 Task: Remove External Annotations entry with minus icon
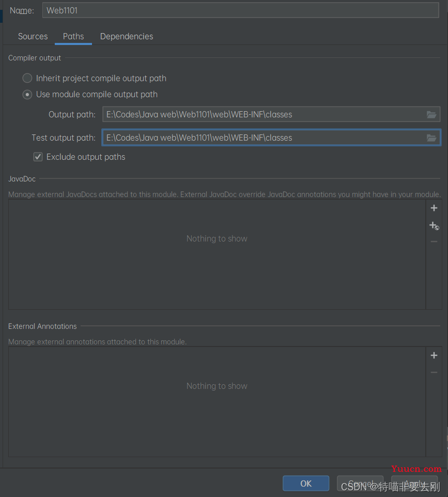434,372
